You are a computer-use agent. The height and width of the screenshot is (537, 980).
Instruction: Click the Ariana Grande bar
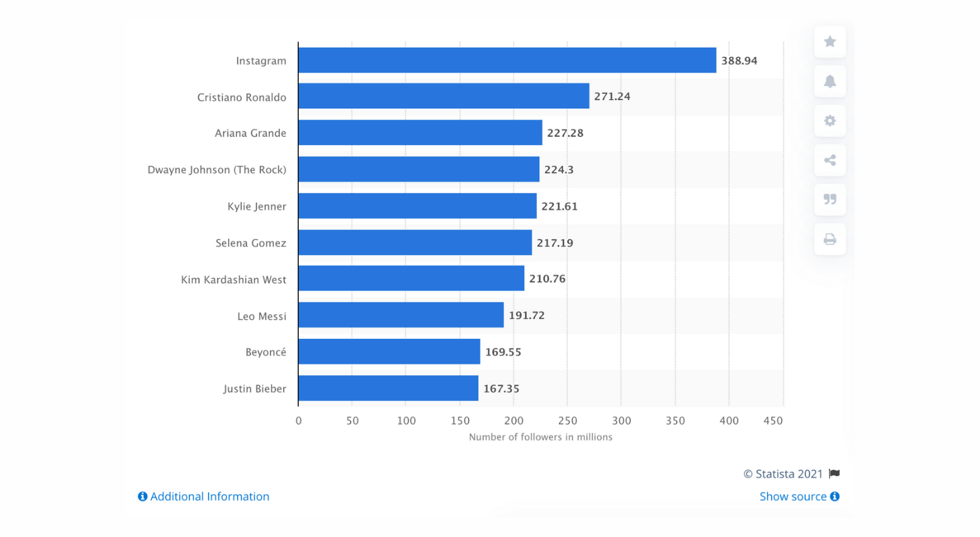420,132
